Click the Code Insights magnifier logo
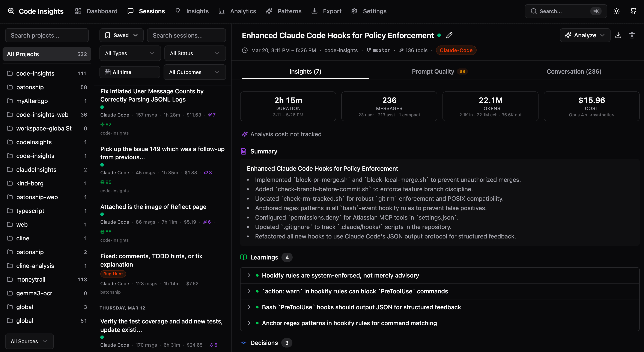644x352 pixels. coord(11,11)
